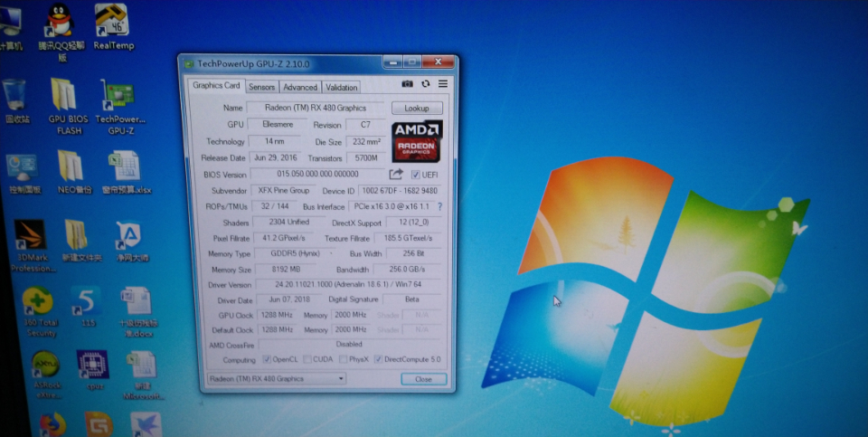Click the Bus Width value 256 Bit
This screenshot has width=868, height=437.
[x=413, y=253]
